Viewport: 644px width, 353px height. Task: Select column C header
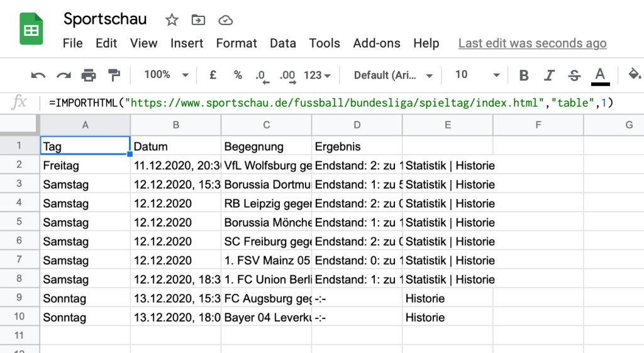tap(267, 125)
